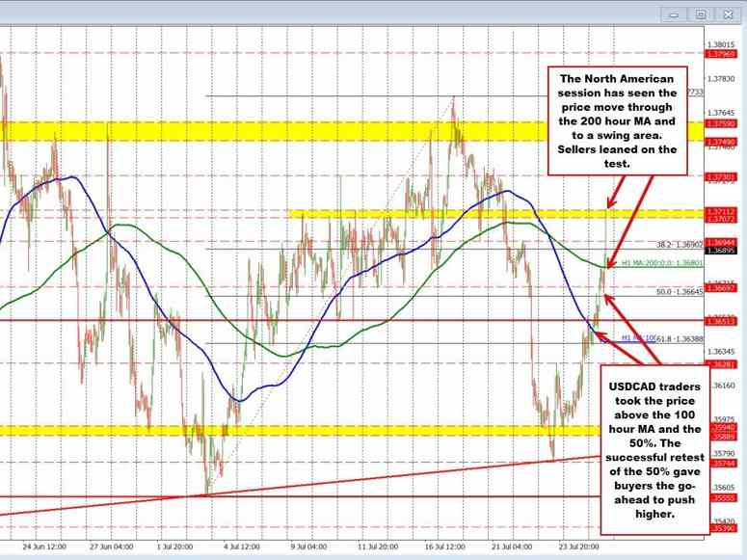Select the 24 Jun 12:00 time label

pos(44,547)
